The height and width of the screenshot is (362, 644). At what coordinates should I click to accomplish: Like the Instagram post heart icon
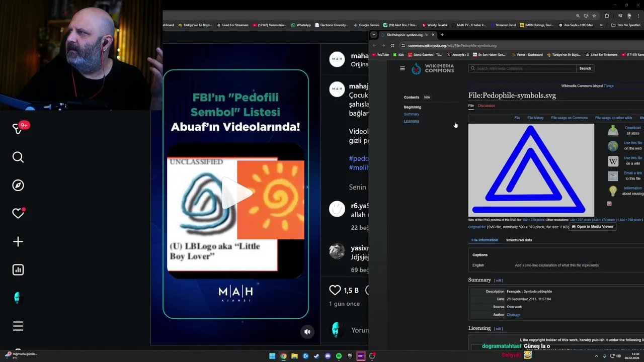tap(335, 290)
